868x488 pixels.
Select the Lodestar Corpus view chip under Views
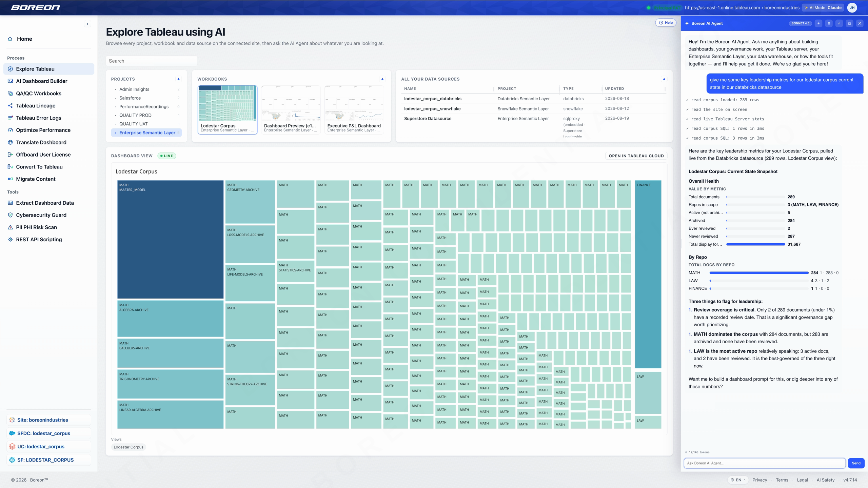(x=129, y=447)
